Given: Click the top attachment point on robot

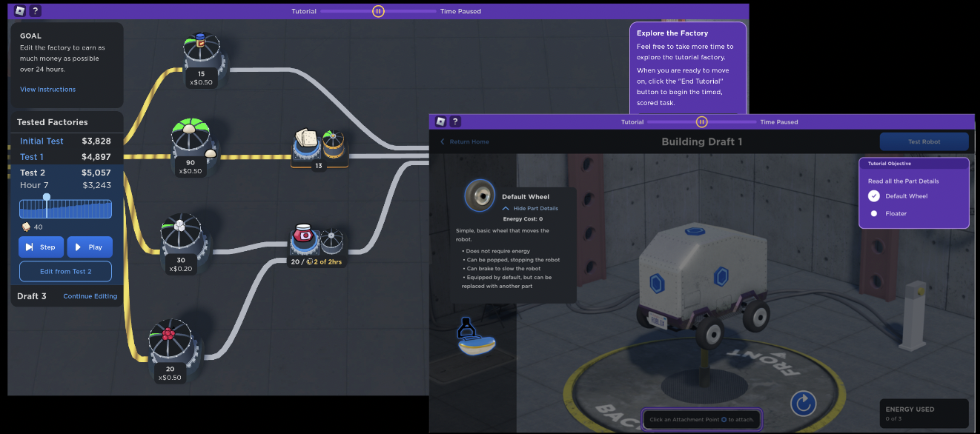Looking at the screenshot, I should point(693,231).
